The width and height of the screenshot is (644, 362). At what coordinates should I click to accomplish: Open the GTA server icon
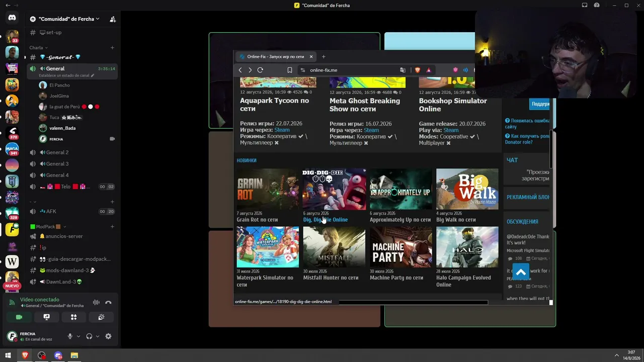[12, 68]
